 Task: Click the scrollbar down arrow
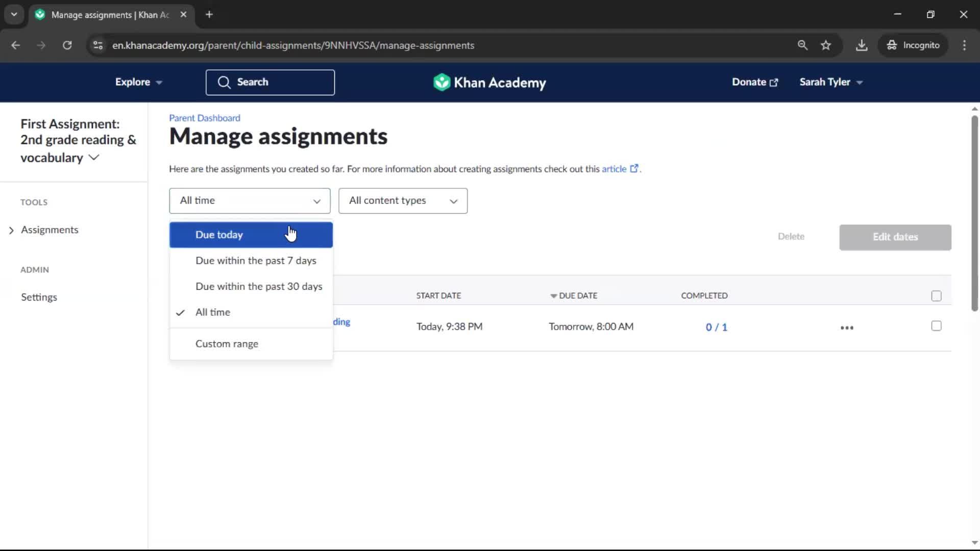click(x=974, y=543)
